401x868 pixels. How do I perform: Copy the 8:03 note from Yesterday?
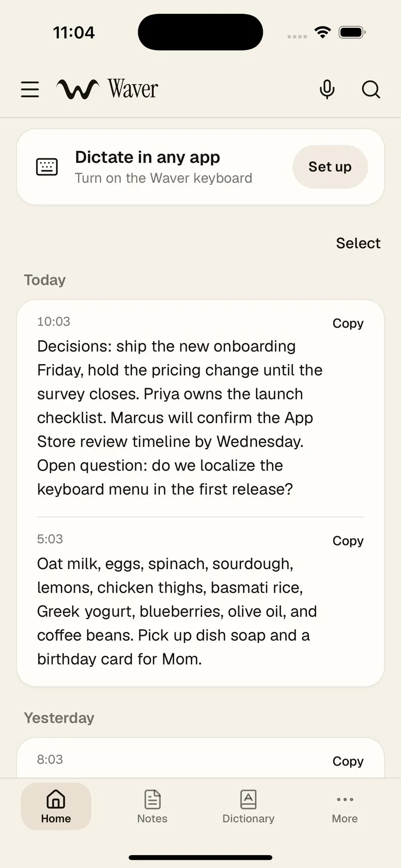(x=348, y=761)
